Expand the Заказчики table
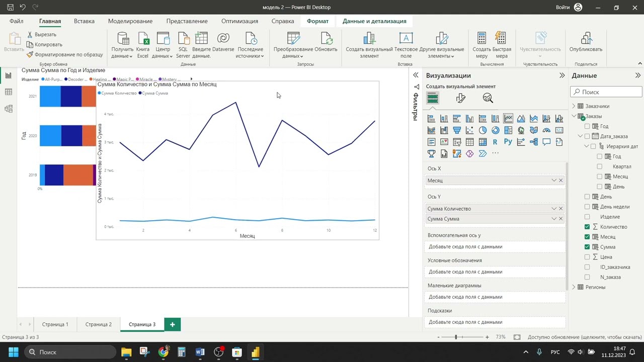 coord(574,106)
